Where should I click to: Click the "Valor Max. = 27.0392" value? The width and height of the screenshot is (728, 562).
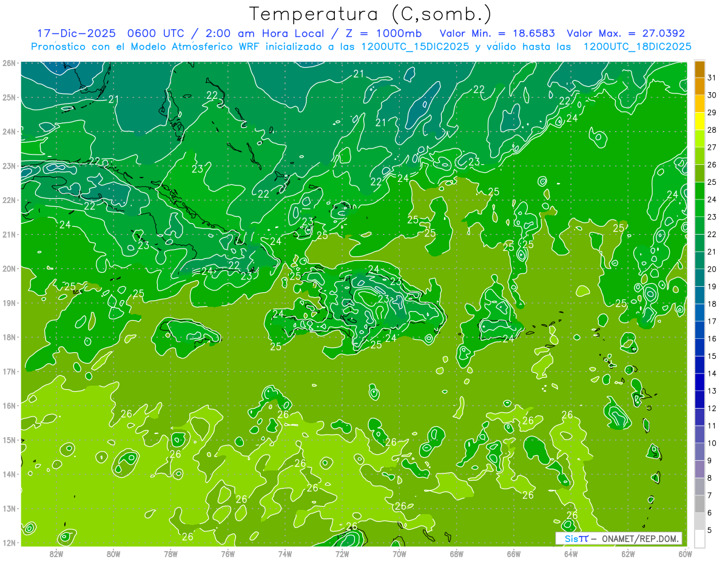click(625, 33)
